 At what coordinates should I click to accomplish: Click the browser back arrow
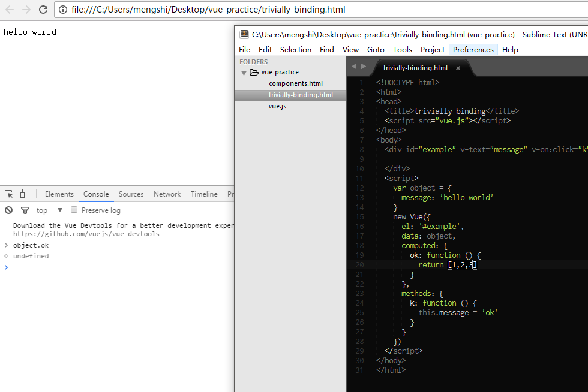tap(10, 10)
